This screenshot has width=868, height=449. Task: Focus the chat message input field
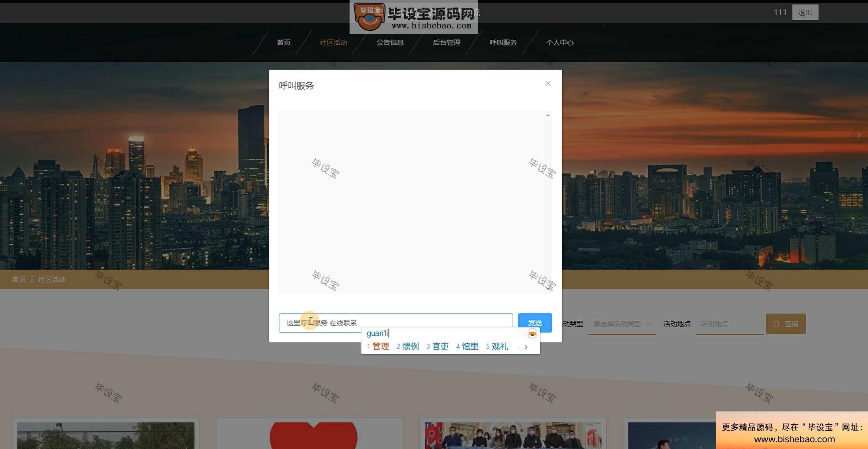(396, 323)
